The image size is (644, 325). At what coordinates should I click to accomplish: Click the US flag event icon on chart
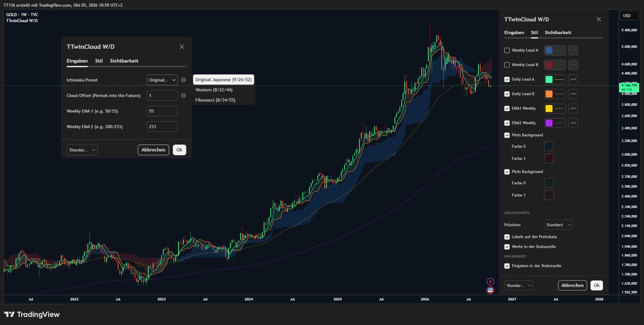pos(490,290)
